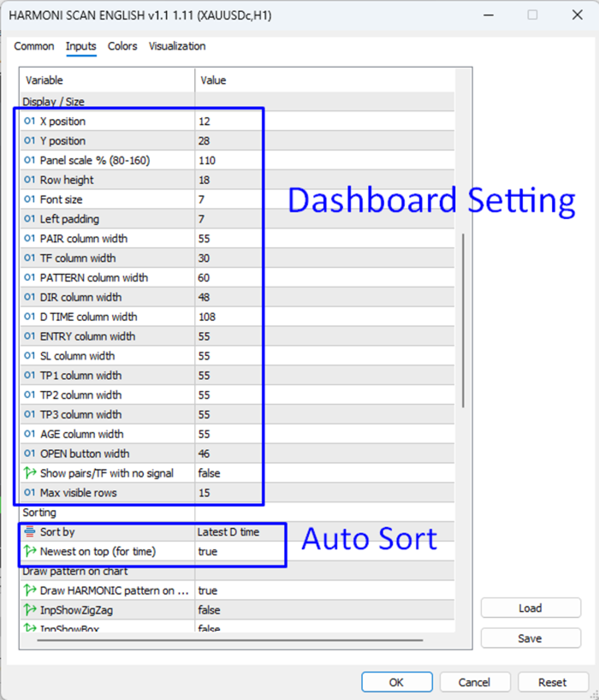
Task: Open the InpShowZigZag false value selector
Action: (x=324, y=610)
